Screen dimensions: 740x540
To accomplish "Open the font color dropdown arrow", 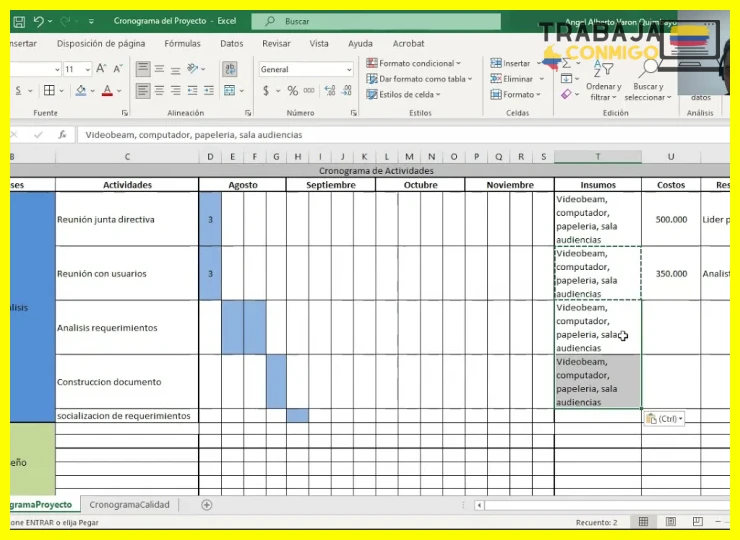I will (x=119, y=91).
